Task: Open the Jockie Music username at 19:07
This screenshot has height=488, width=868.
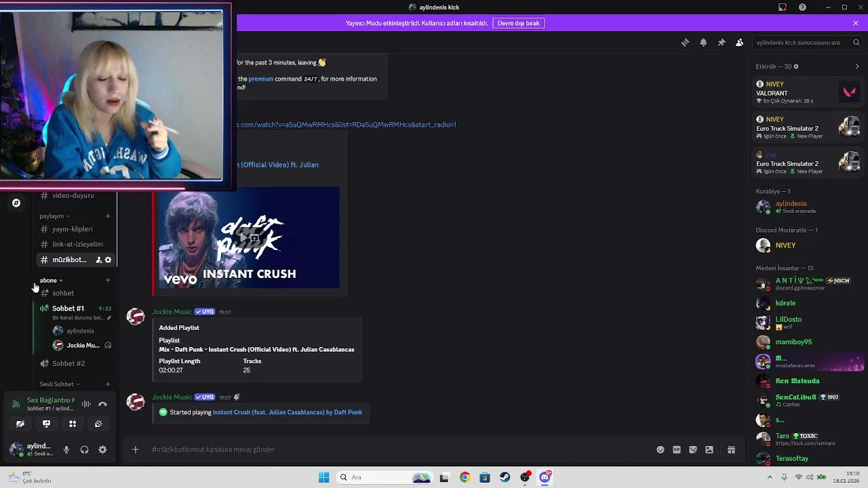Action: [x=172, y=312]
